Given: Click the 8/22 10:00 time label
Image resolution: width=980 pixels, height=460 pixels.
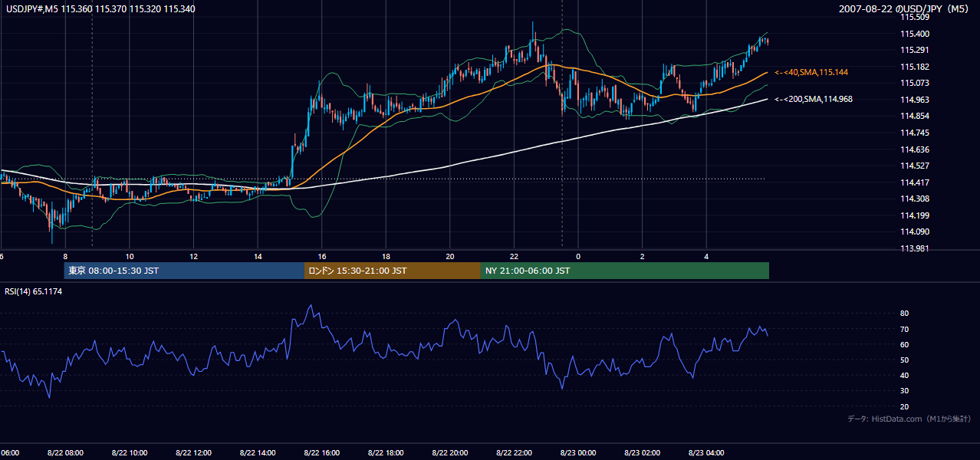Looking at the screenshot, I should (x=129, y=453).
